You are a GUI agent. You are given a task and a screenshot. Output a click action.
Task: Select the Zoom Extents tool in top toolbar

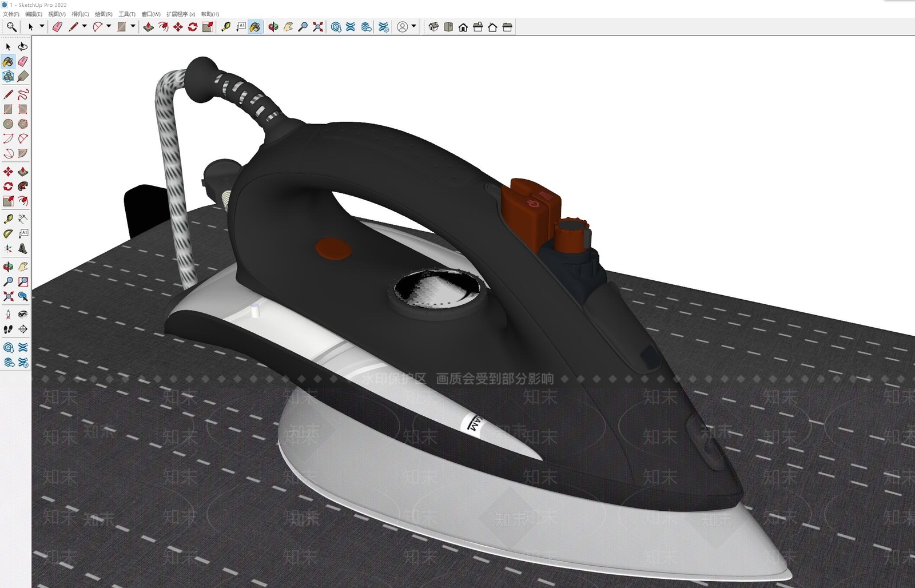click(318, 27)
